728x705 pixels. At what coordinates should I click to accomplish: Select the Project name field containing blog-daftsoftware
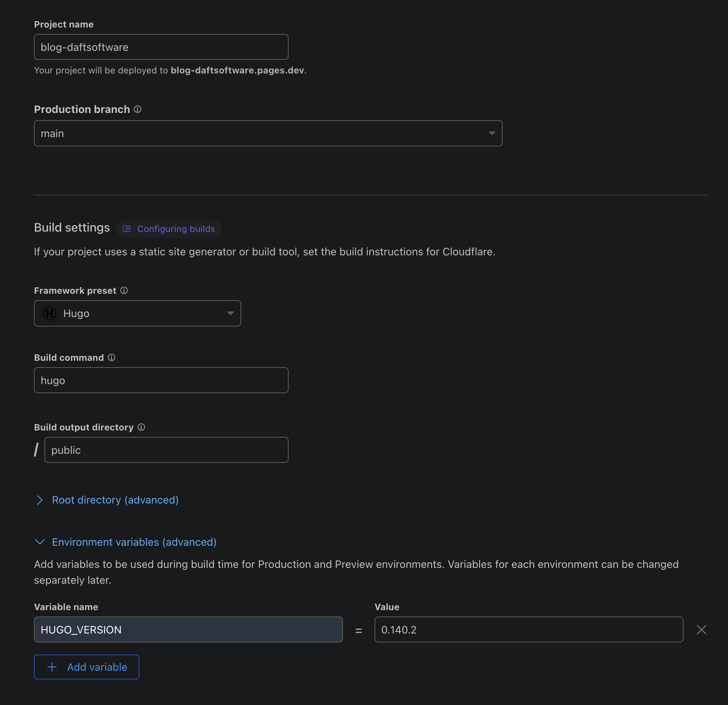[x=161, y=47]
